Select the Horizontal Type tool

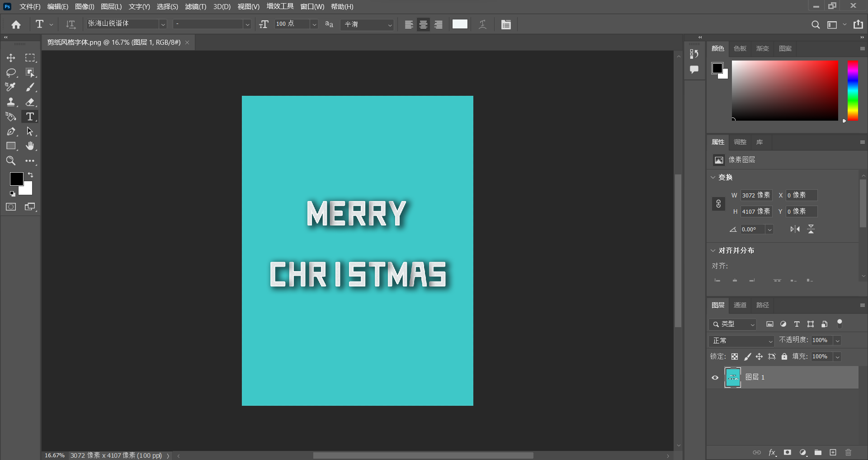(x=30, y=117)
